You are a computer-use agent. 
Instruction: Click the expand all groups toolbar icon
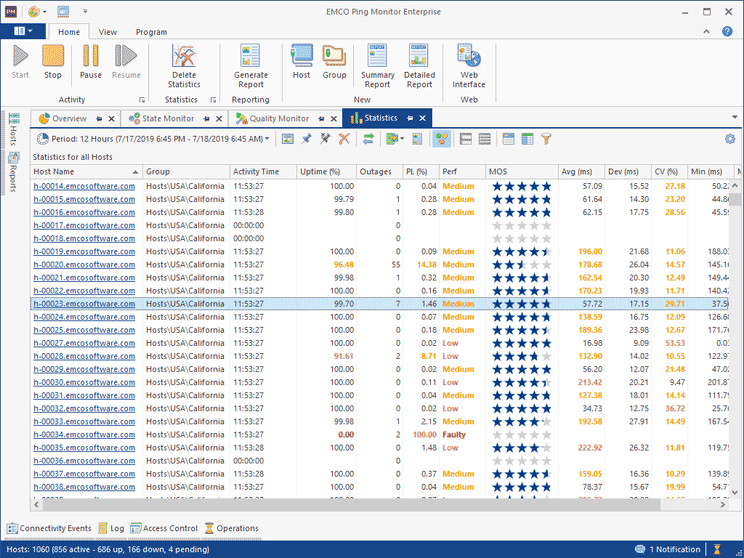click(484, 139)
